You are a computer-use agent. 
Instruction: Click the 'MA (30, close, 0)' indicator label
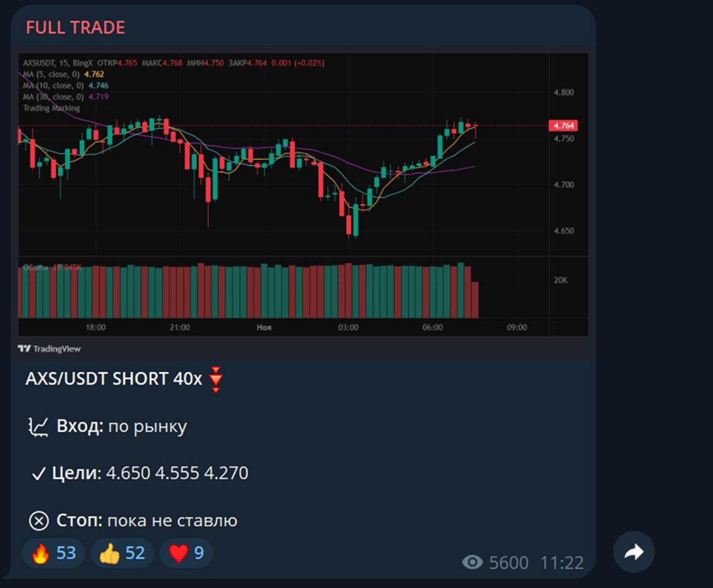(54, 97)
